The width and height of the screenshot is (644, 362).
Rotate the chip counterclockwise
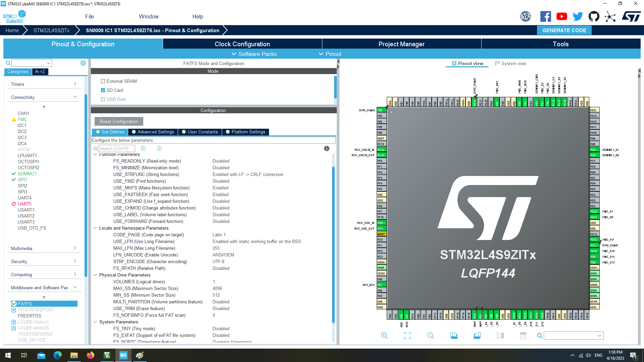click(477, 335)
